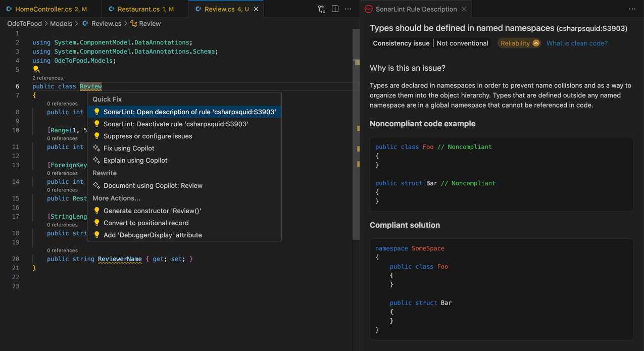This screenshot has height=351, width=644.
Task: Click the lightbulb icon on line 5
Action: [36, 69]
